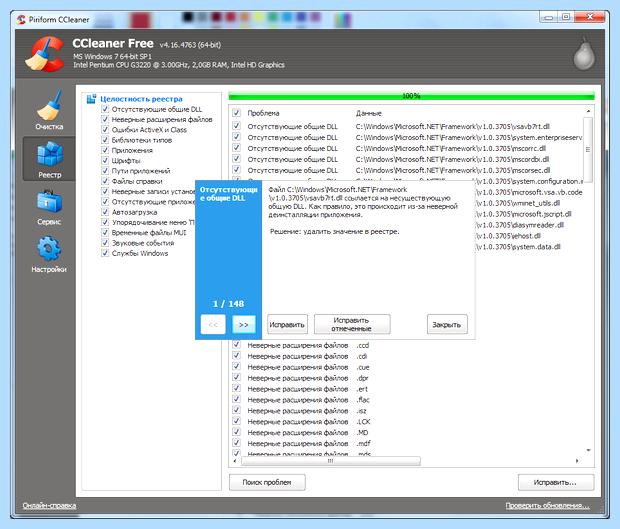Click the 100% green progress bar

coord(411,96)
